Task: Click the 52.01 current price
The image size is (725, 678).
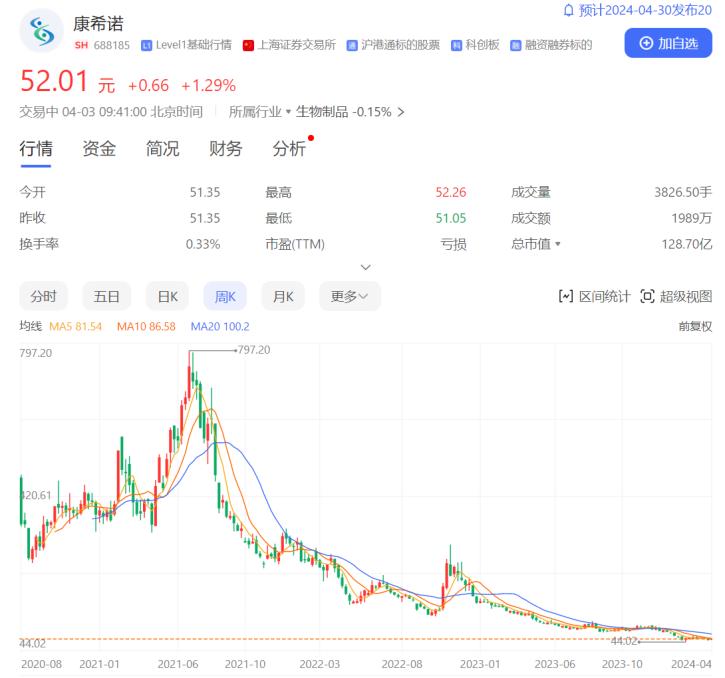Action: pos(54,81)
